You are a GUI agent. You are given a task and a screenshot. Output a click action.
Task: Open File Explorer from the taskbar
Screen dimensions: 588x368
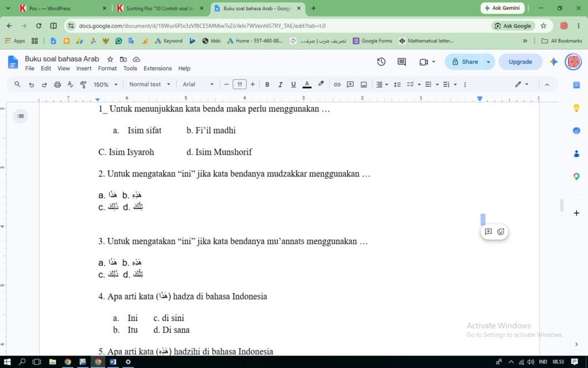(52, 362)
